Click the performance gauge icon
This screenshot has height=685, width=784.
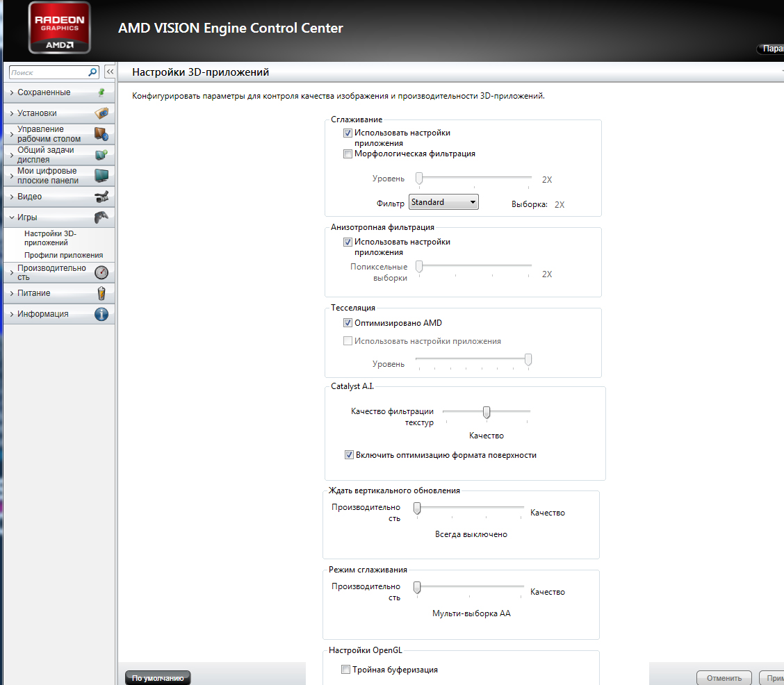pos(101,272)
